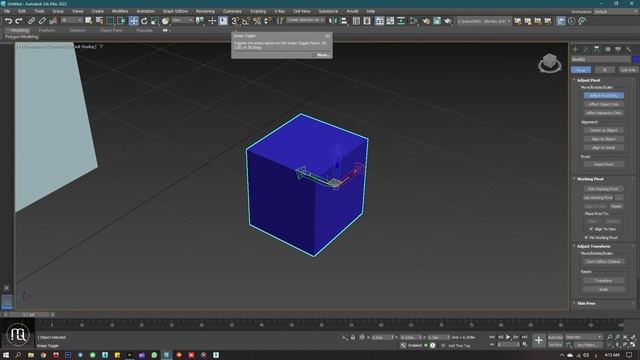
Task: Open the Modifiers menu
Action: (x=120, y=11)
